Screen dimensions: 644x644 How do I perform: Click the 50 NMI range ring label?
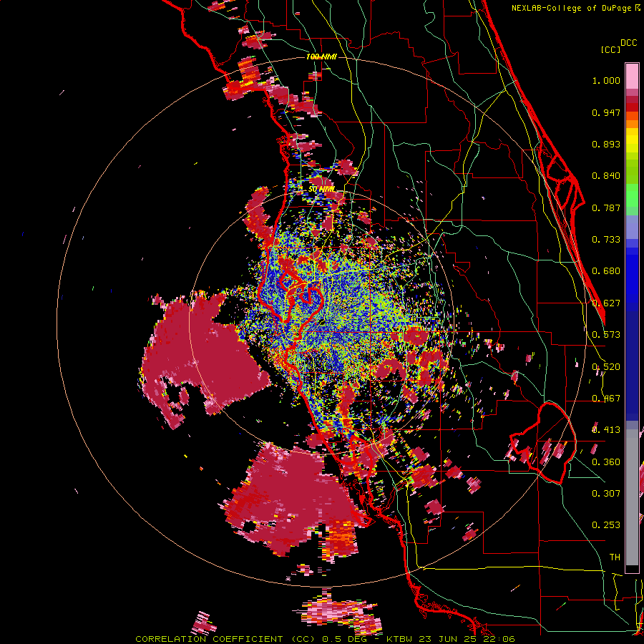[321, 190]
